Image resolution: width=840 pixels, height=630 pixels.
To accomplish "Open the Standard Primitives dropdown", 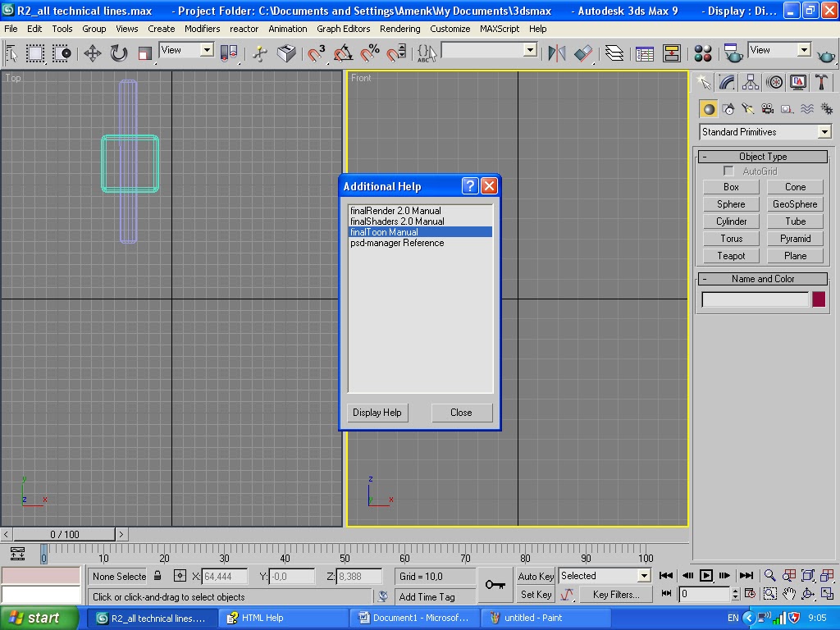I will click(x=765, y=132).
